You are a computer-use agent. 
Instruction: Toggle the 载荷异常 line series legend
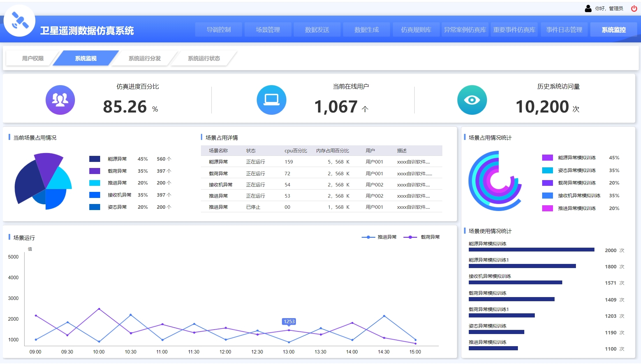(x=422, y=237)
